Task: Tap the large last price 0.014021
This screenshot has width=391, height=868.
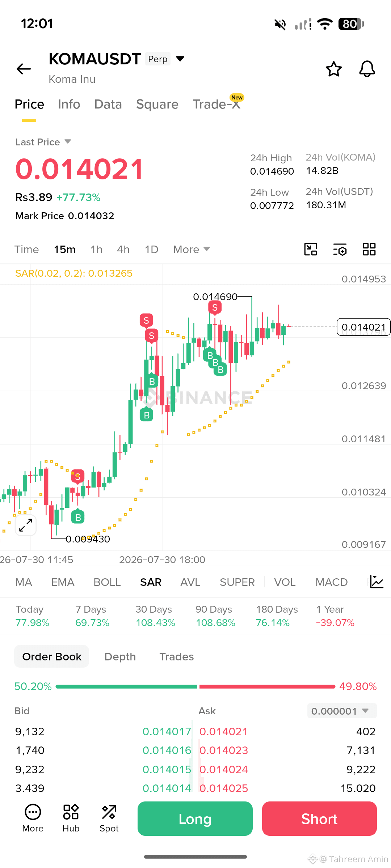Action: point(79,169)
